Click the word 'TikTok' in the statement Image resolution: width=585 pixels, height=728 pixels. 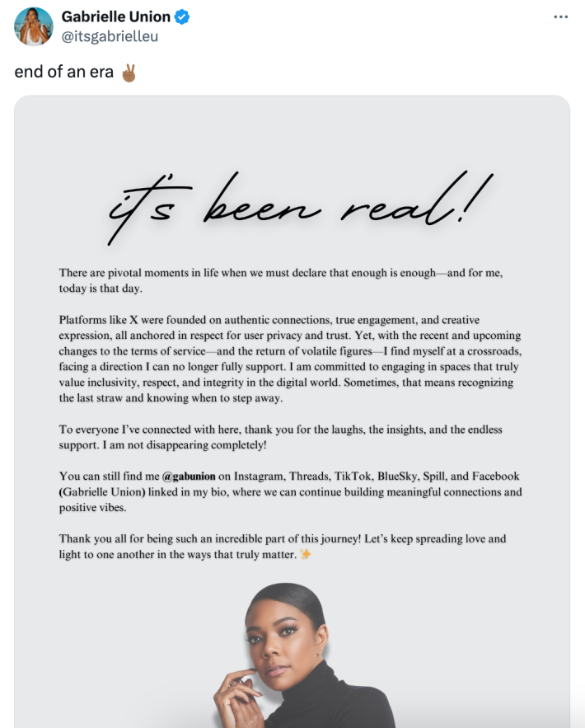click(x=352, y=477)
